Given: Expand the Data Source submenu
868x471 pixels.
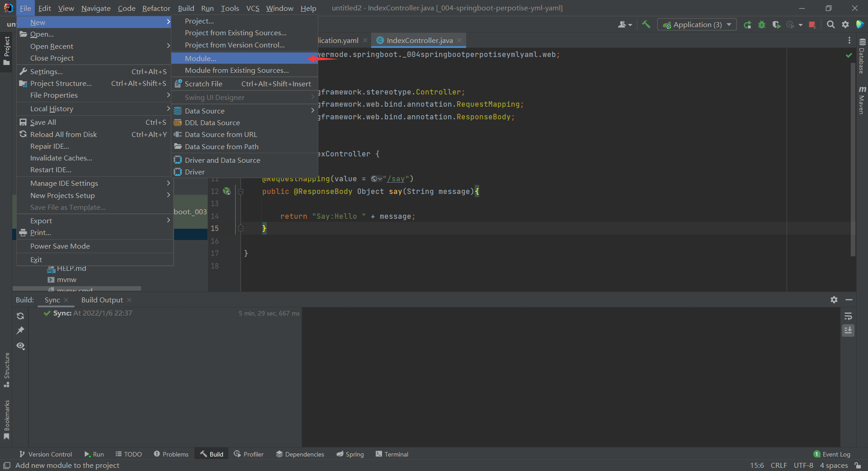Looking at the screenshot, I should pyautogui.click(x=245, y=111).
